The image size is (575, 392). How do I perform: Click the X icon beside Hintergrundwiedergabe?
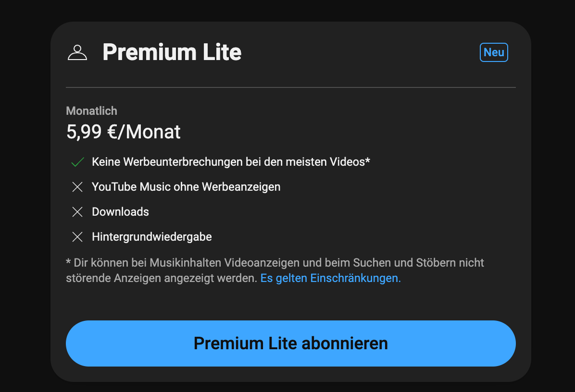[77, 237]
